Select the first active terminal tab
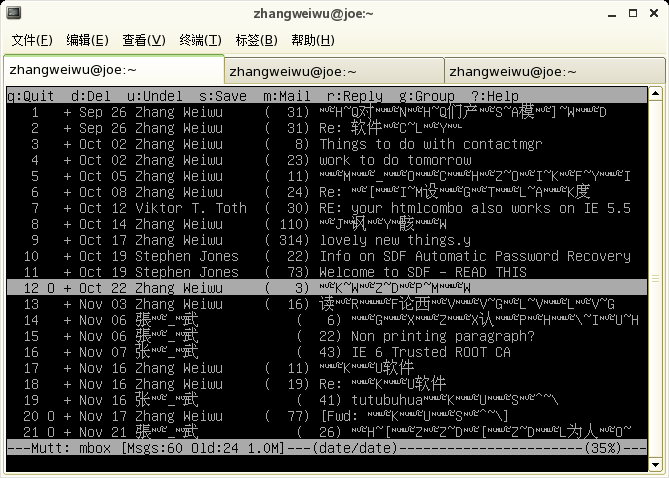 point(112,70)
